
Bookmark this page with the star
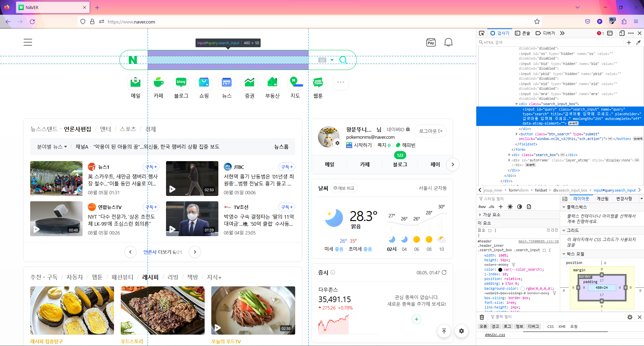(x=537, y=22)
